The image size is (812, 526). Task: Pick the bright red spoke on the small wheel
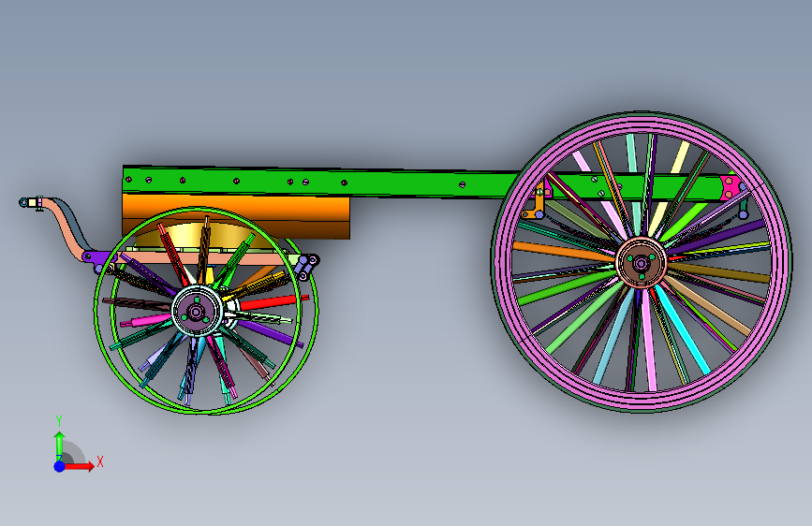tap(273, 301)
